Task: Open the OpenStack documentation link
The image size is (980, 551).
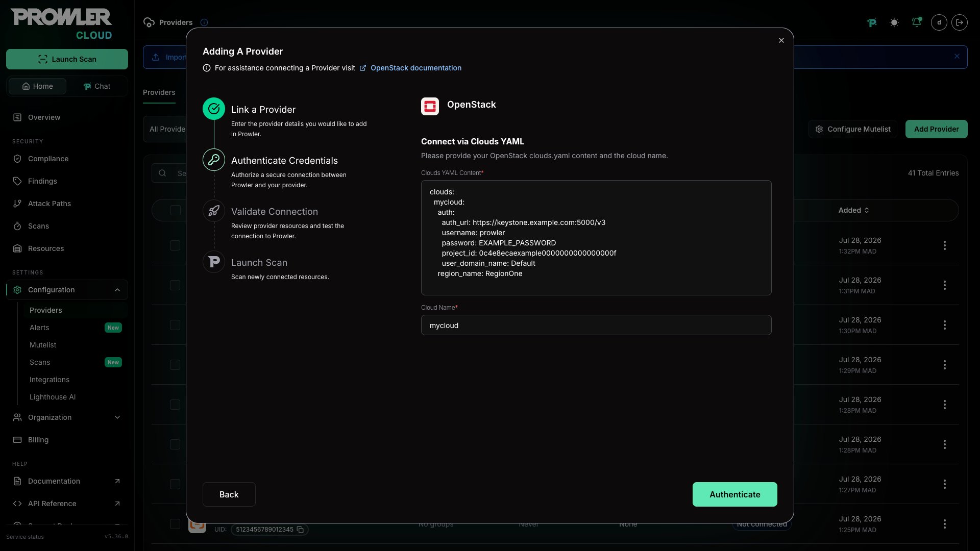Action: coord(416,68)
